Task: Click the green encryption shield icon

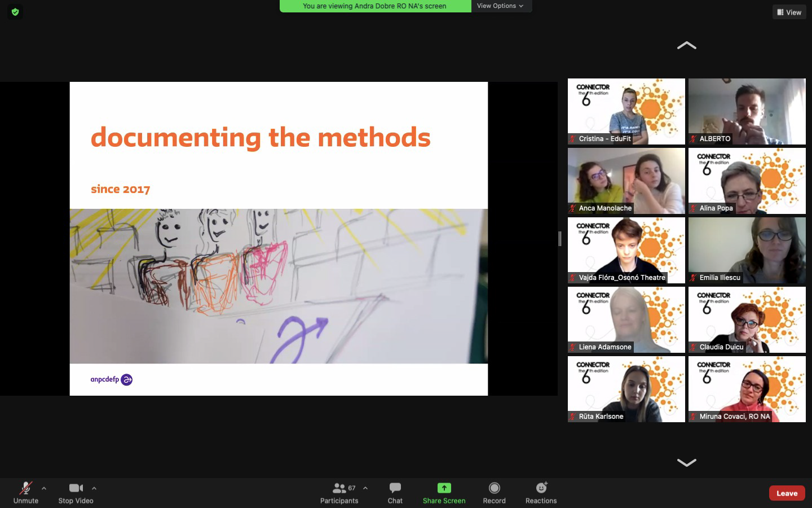Action: click(15, 12)
